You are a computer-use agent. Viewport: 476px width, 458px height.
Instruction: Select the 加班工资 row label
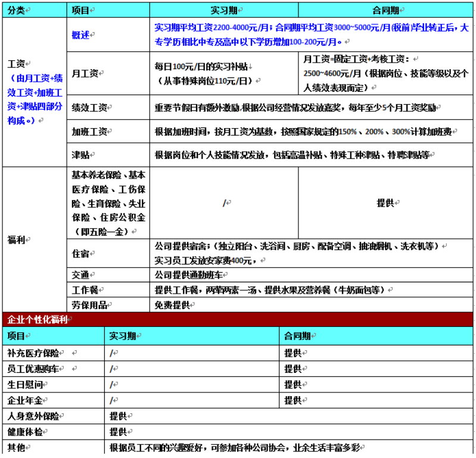(x=89, y=131)
